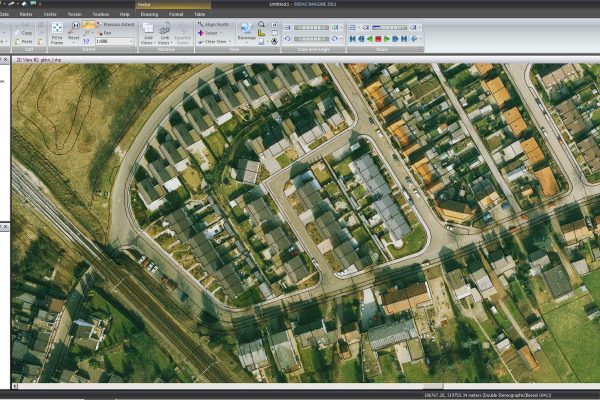
Task: Click the Reset zoom magnifier icon
Action: (73, 28)
